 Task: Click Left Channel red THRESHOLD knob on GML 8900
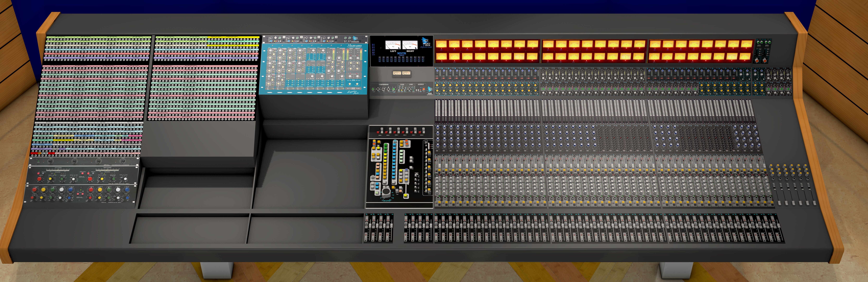pyautogui.click(x=39, y=179)
